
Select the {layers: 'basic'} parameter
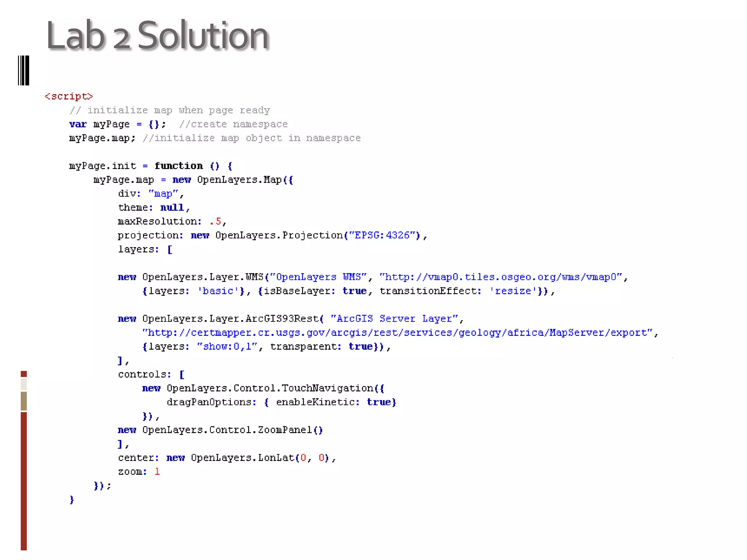point(193,291)
